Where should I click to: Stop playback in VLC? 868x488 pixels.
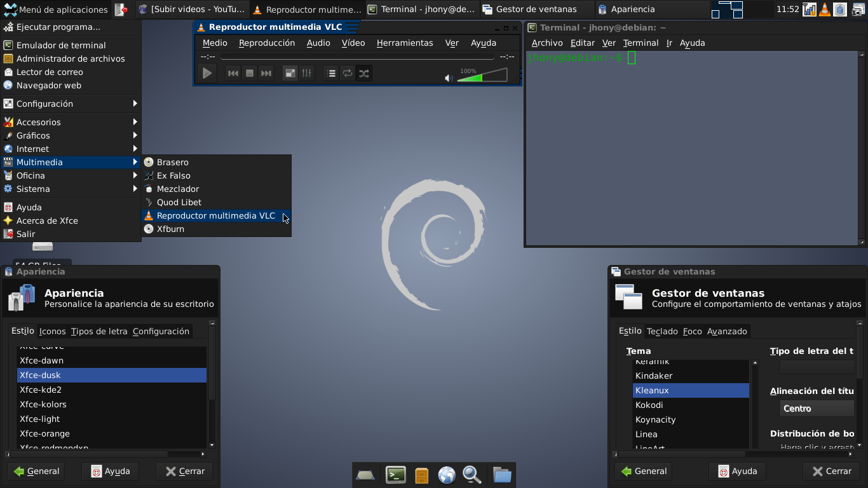[x=248, y=73]
